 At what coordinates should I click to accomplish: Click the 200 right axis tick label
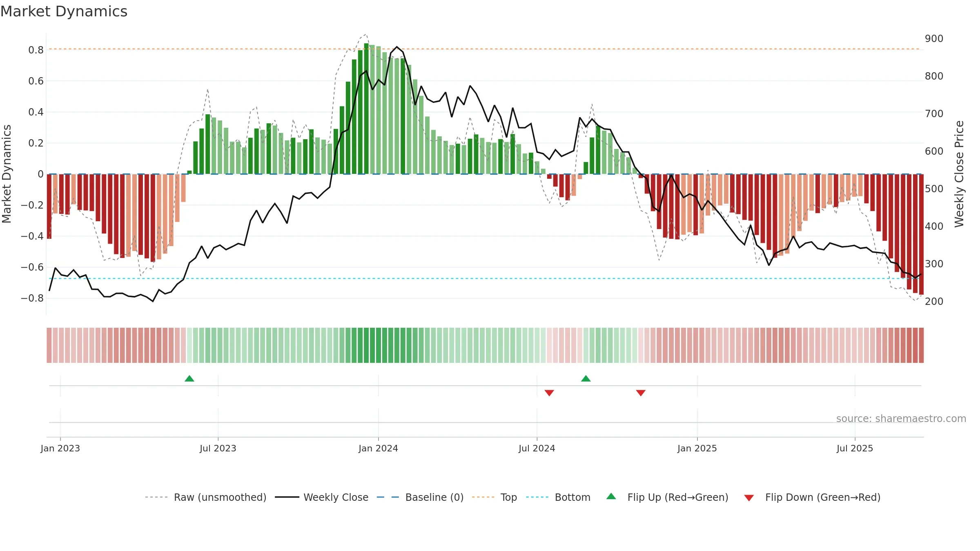click(x=934, y=302)
